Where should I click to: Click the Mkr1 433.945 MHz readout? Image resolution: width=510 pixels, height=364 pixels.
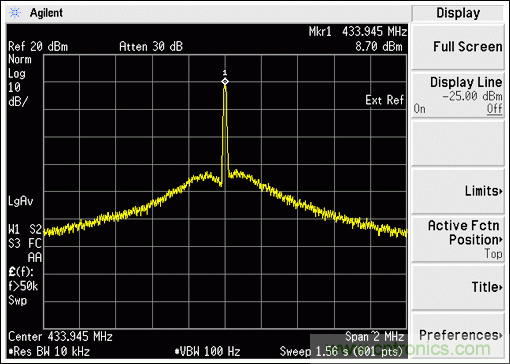(358, 32)
